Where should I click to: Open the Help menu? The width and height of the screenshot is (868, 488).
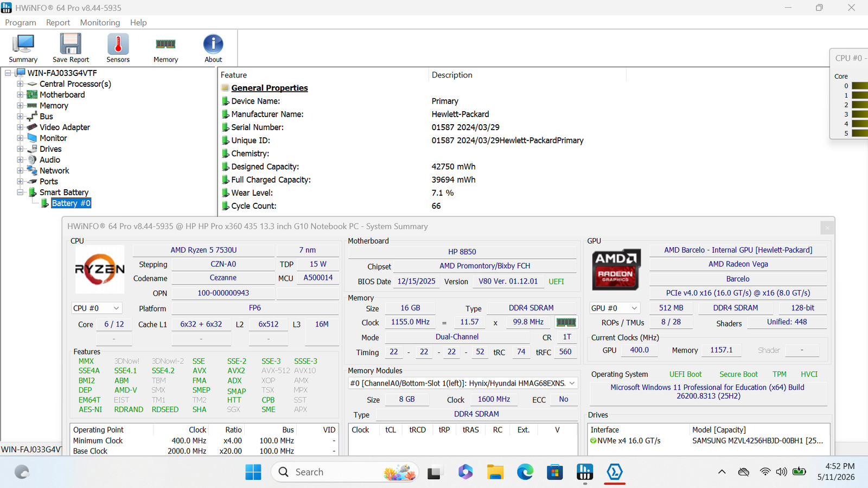[x=138, y=22]
